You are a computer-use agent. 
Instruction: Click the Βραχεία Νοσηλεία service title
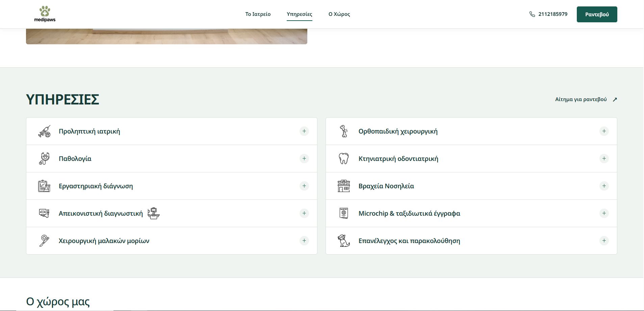click(386, 186)
